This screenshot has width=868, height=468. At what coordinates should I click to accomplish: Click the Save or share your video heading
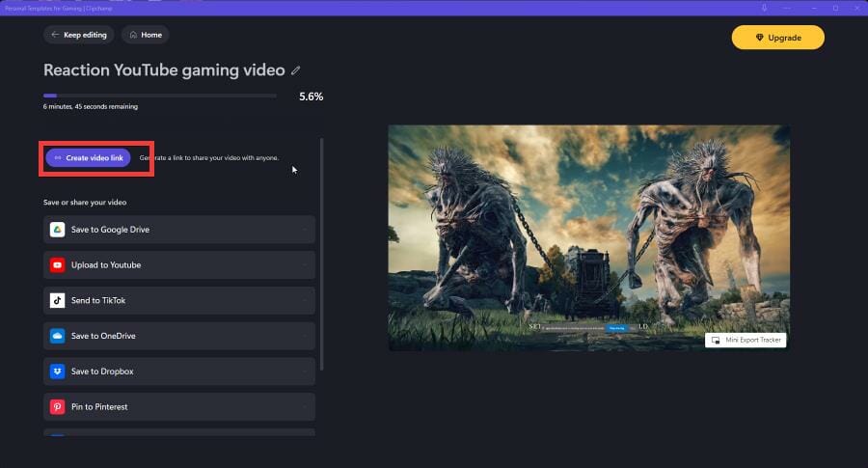click(85, 202)
